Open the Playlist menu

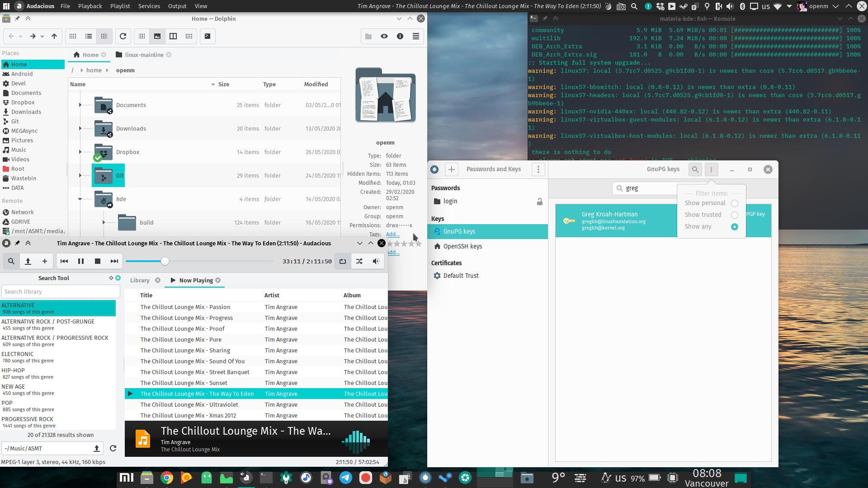120,6
